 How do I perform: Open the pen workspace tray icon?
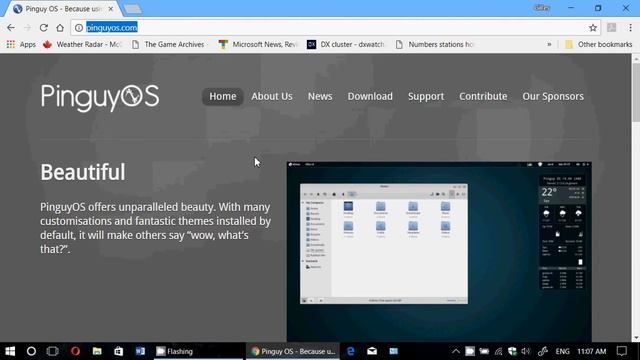click(542, 351)
